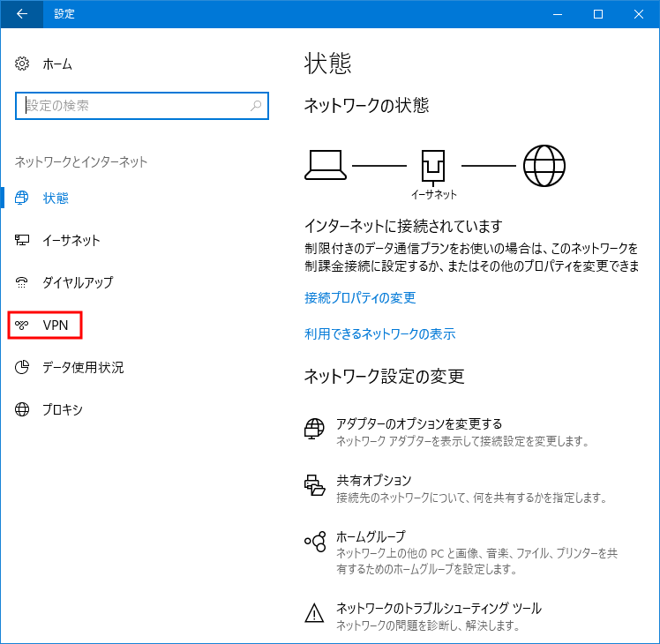The height and width of the screenshot is (644, 660).
Task: Click the back arrow in title bar
Action: point(21,14)
